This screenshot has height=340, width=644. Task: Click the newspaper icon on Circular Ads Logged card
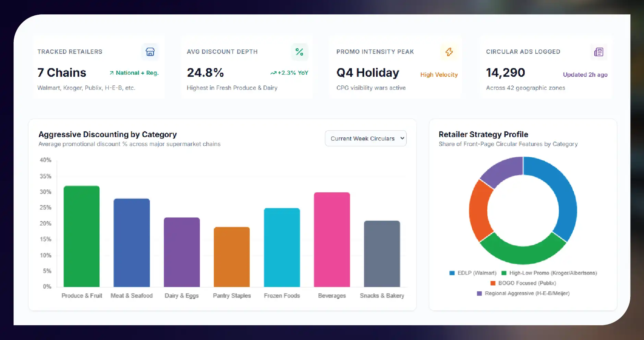(x=599, y=52)
